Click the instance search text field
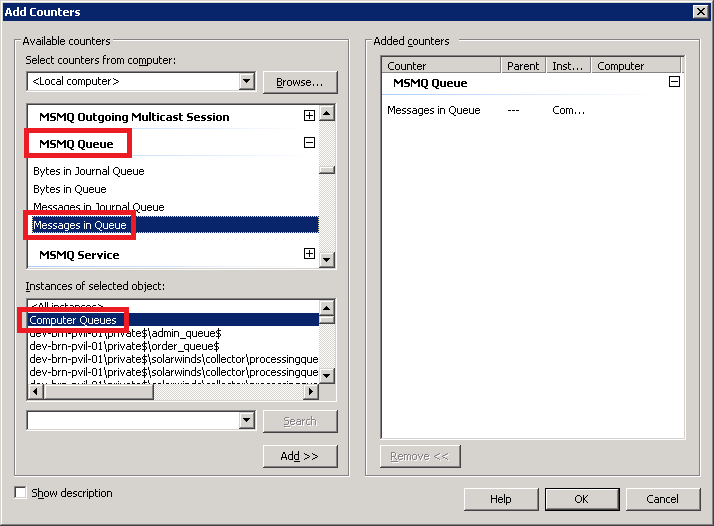 tap(133, 420)
